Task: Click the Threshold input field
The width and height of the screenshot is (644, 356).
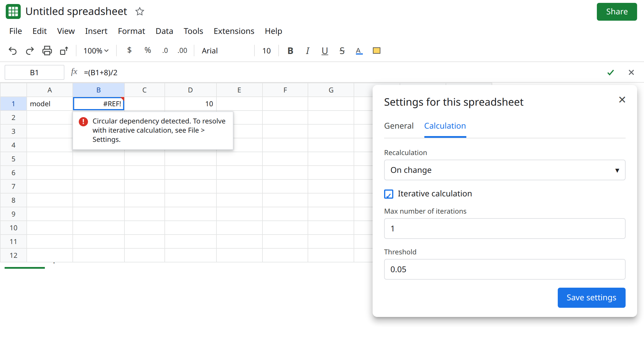Action: tap(505, 269)
